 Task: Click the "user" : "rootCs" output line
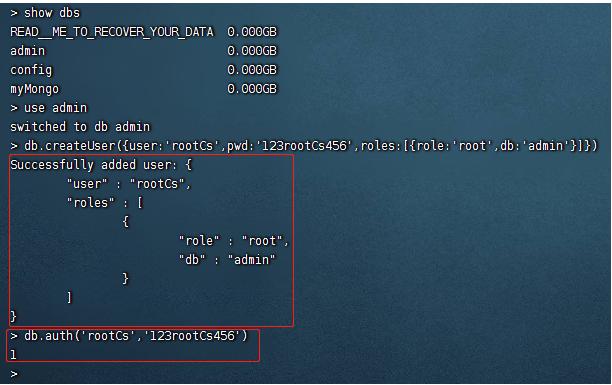(x=129, y=184)
